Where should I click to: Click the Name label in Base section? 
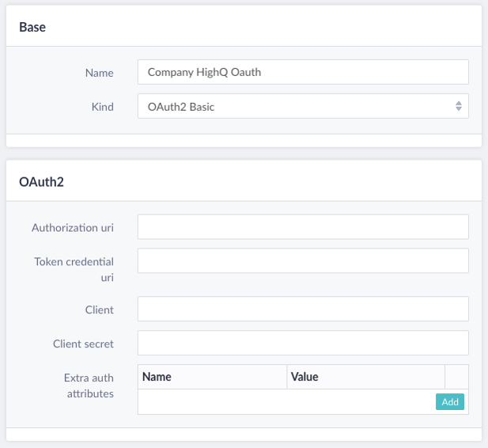[x=99, y=73]
